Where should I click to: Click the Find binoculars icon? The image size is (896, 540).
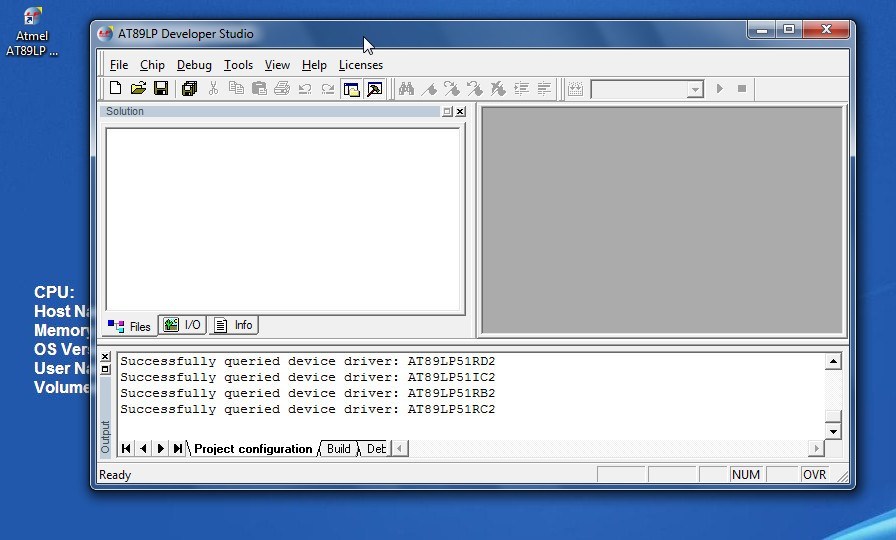(406, 89)
